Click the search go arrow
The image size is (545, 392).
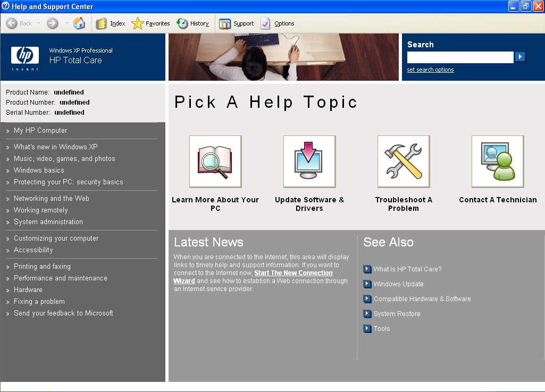(520, 57)
